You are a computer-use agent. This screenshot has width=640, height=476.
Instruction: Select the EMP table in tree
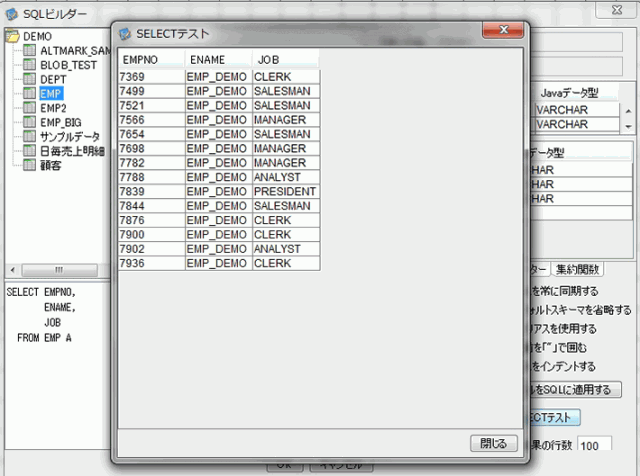pyautogui.click(x=51, y=93)
